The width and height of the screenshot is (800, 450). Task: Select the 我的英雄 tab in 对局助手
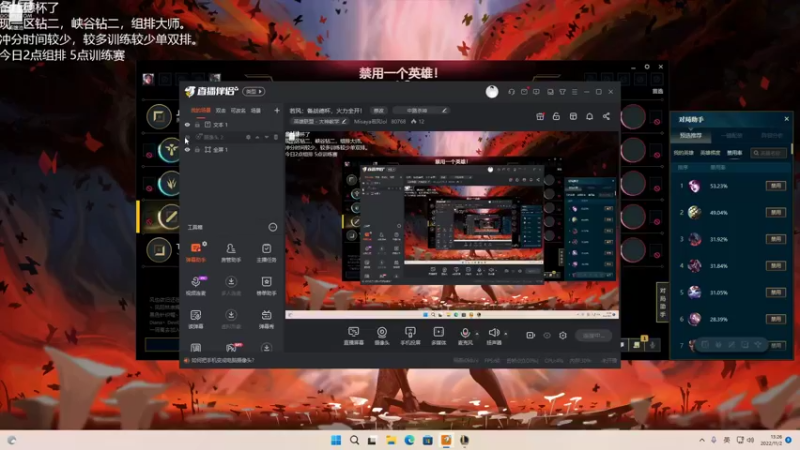(x=683, y=153)
